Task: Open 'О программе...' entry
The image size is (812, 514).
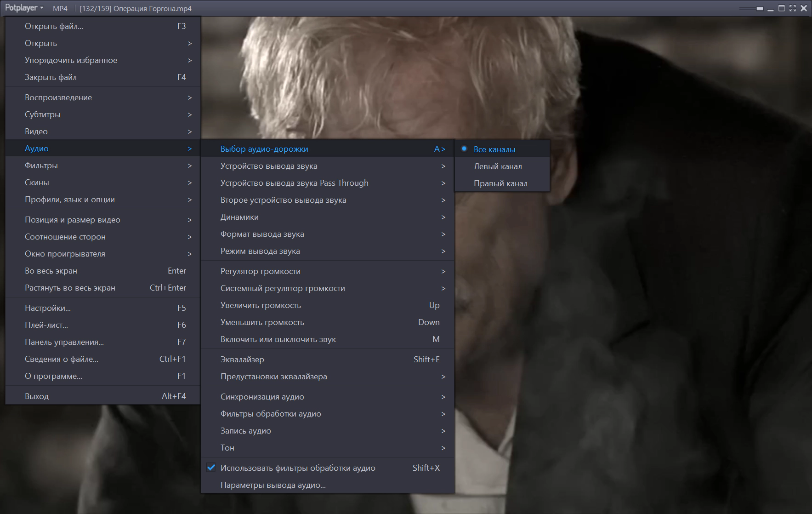Action: point(103,376)
